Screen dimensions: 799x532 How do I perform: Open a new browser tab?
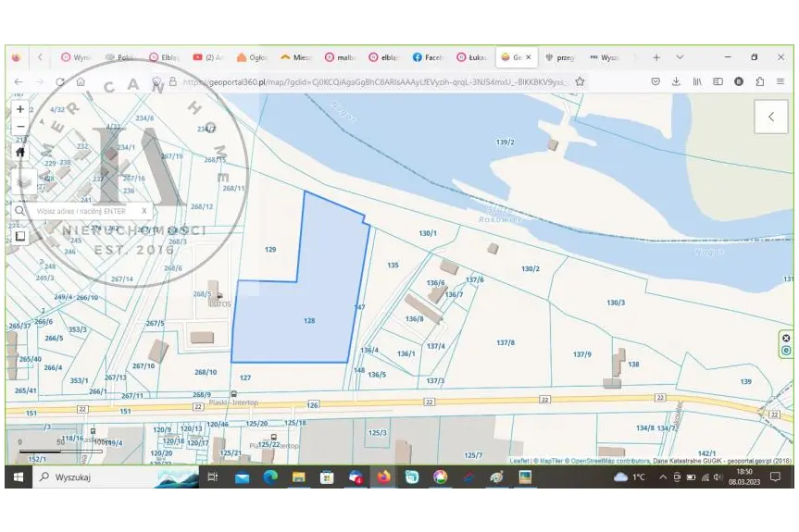pyautogui.click(x=656, y=57)
